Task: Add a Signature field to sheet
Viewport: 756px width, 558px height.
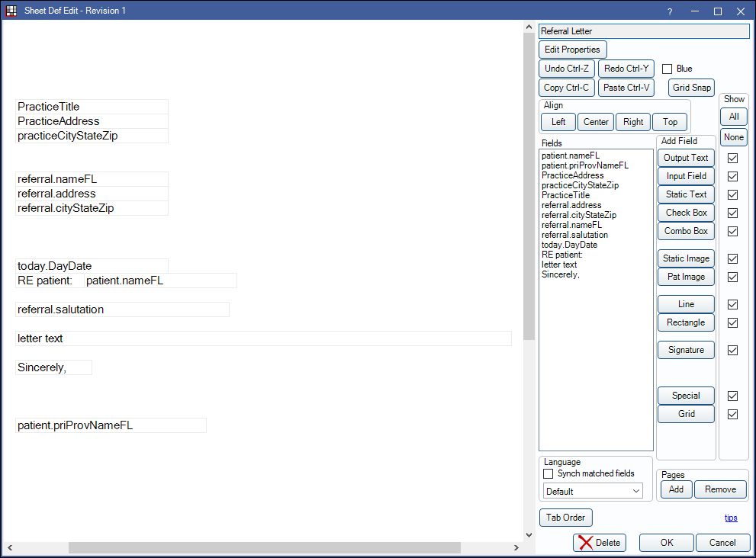Action: tap(686, 350)
